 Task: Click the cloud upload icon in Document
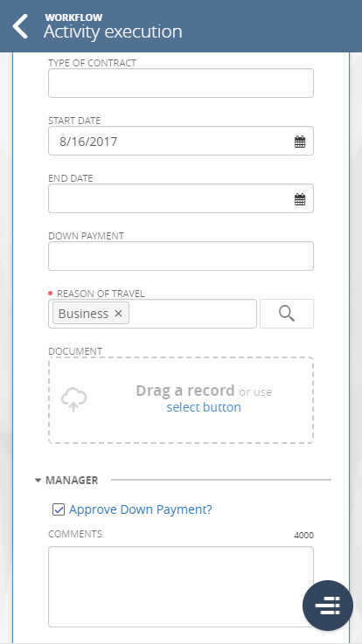click(74, 400)
